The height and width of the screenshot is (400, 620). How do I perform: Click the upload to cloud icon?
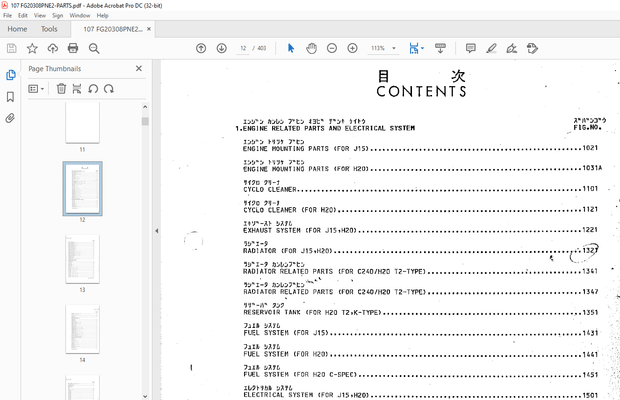point(53,48)
